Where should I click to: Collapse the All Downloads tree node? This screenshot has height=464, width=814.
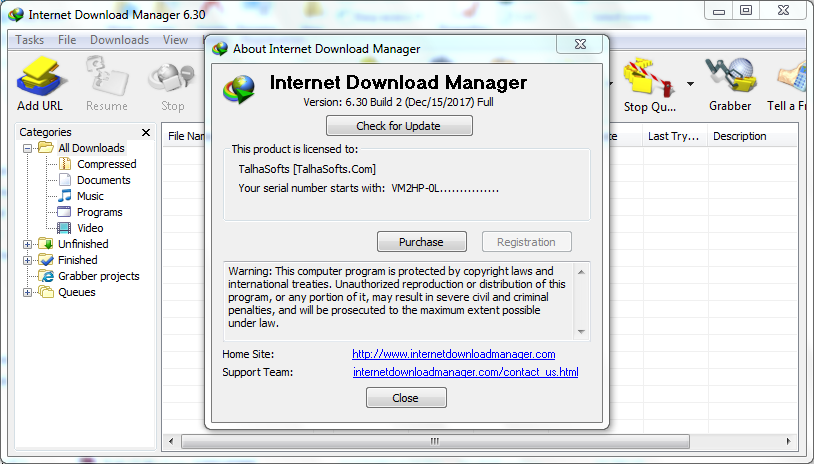click(x=28, y=148)
